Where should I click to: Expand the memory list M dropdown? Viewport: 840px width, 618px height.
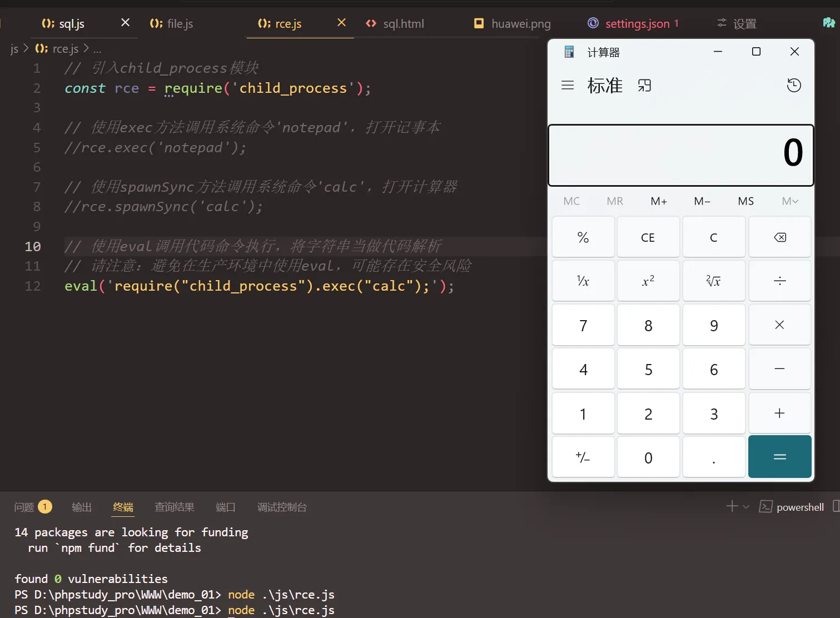click(789, 201)
